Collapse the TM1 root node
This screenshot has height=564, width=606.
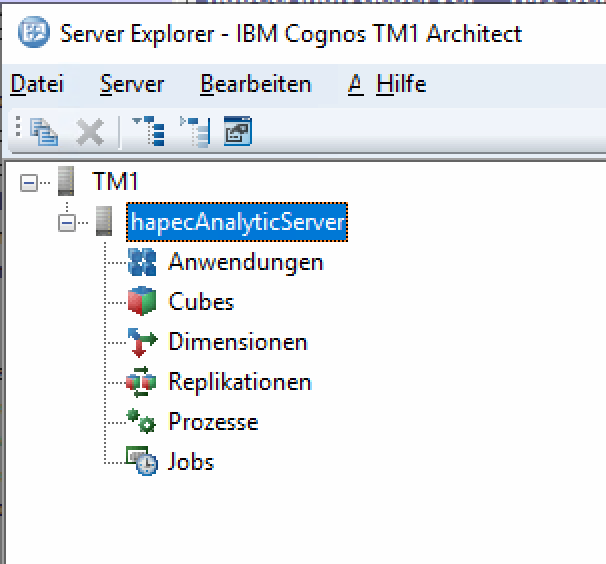tap(29, 182)
